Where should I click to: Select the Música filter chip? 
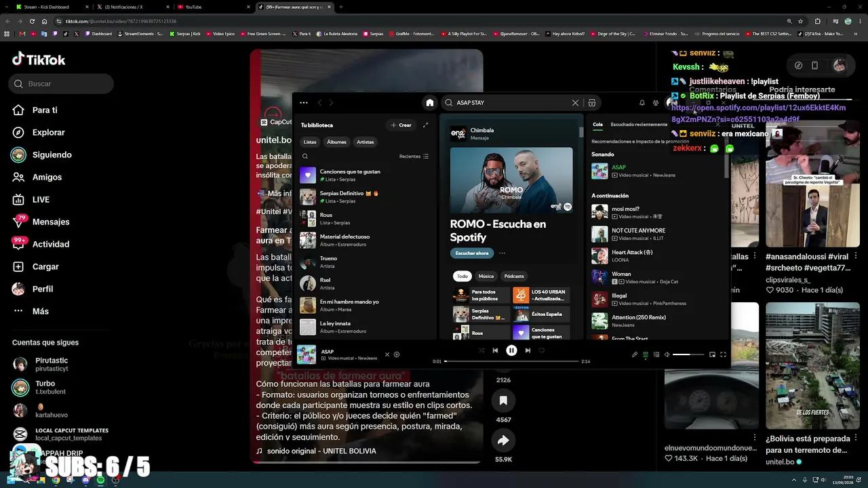point(486,277)
